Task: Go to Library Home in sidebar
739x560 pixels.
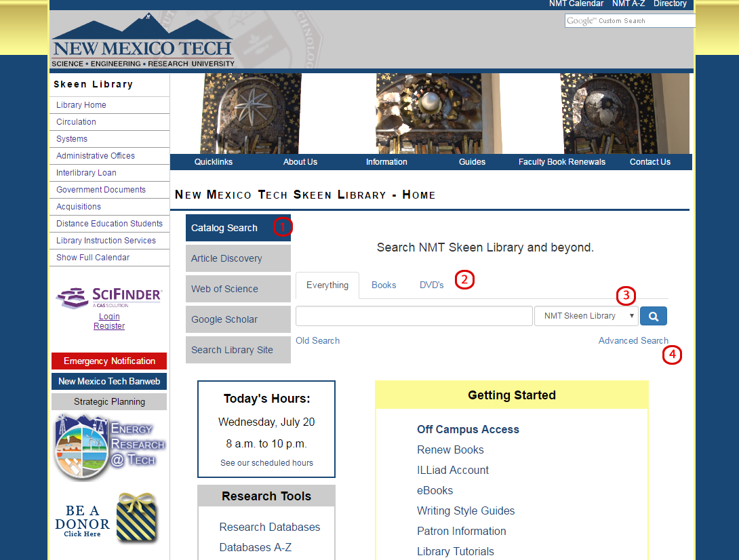Action: (81, 104)
